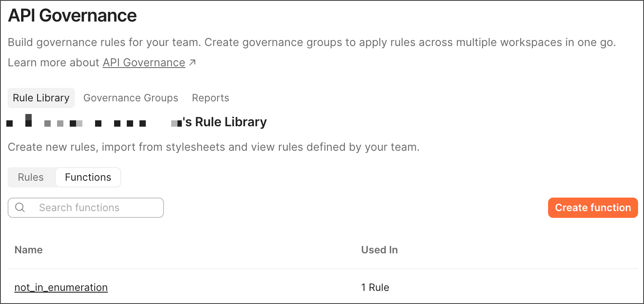Click the external link arrow beside API Governance
The height and width of the screenshot is (304, 644).
pos(193,62)
